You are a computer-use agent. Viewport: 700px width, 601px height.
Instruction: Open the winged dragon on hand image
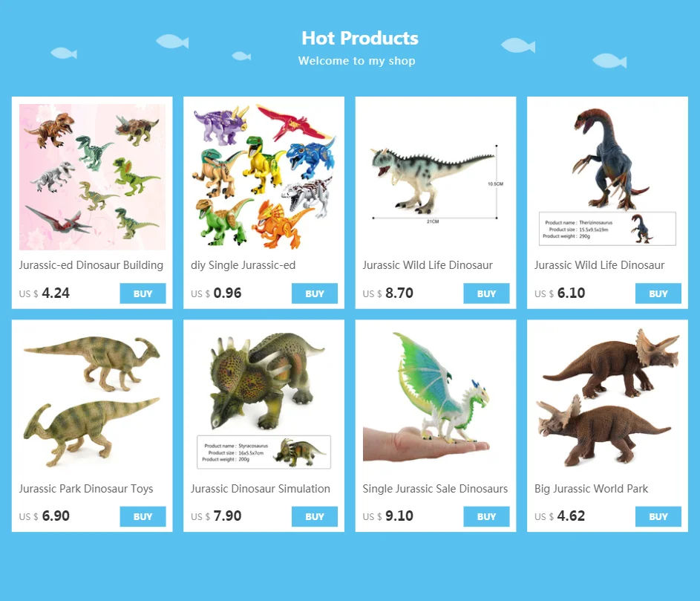[436, 400]
